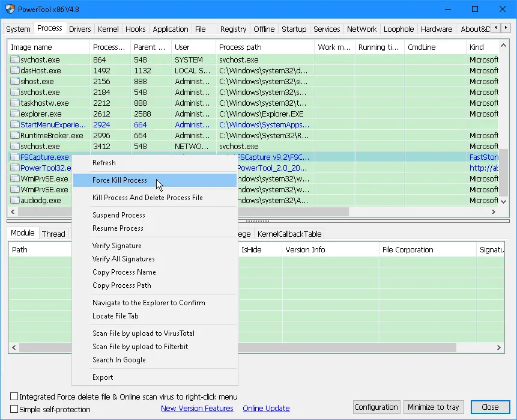Click the dasHost.exe process icon
The height and width of the screenshot is (420, 517).
(x=13, y=70)
